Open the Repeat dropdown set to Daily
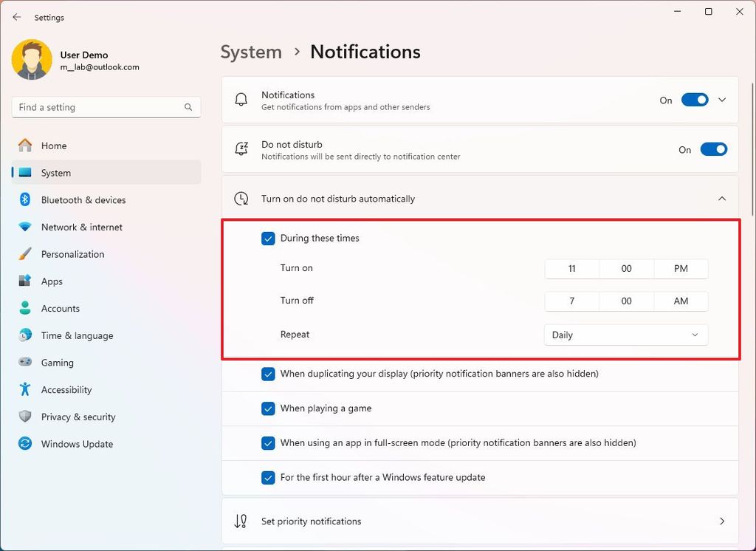The width and height of the screenshot is (756, 551). pyautogui.click(x=625, y=335)
